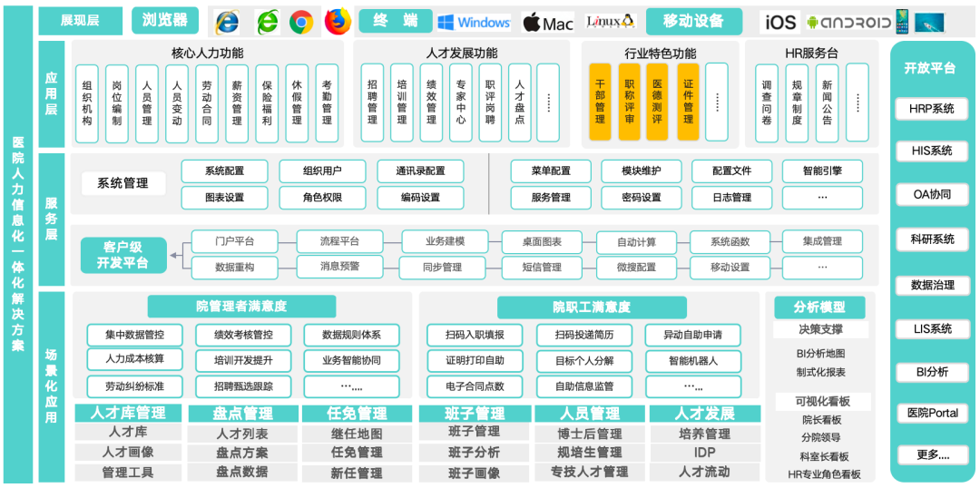
Task: Click the 人才库管理 column header
Action: click(x=128, y=413)
